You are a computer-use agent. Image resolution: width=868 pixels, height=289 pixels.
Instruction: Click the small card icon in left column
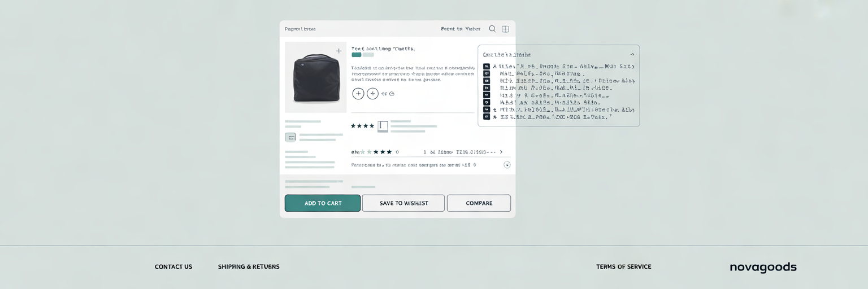pos(290,137)
